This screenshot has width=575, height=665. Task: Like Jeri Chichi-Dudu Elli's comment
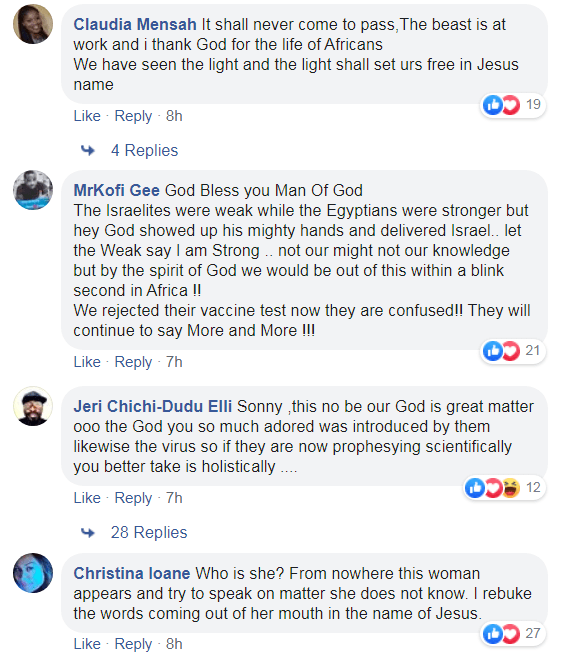pos(87,497)
